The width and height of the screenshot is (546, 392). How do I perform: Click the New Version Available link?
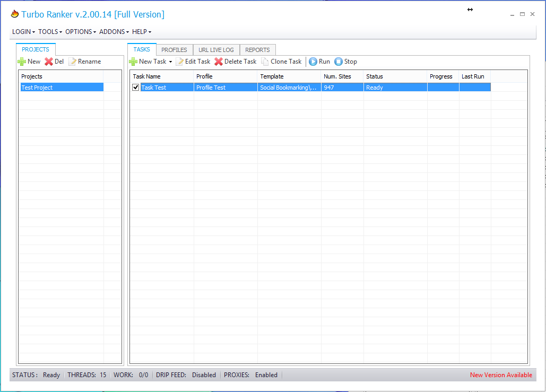coord(501,375)
